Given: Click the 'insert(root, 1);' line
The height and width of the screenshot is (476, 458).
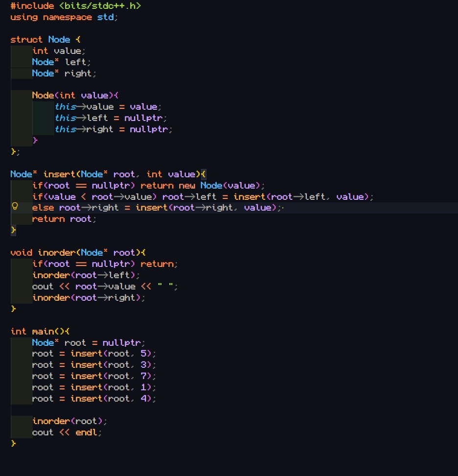Looking at the screenshot, I should 94,387.
